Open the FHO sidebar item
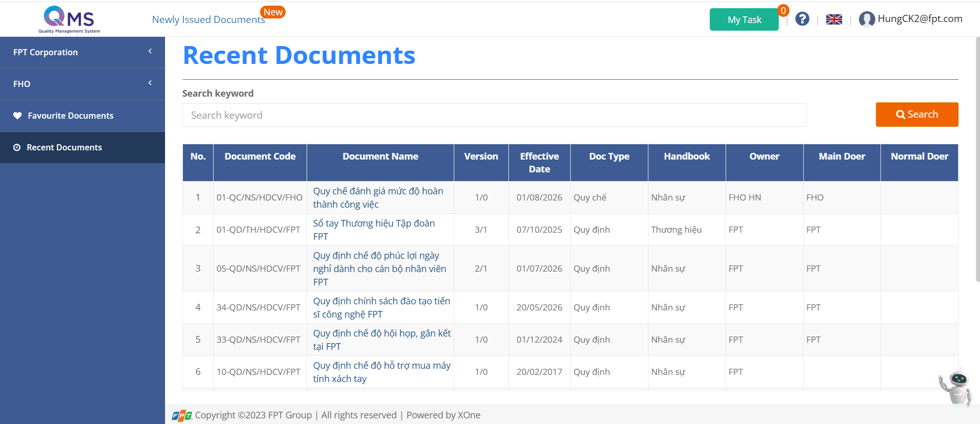980x424 pixels. 82,84
